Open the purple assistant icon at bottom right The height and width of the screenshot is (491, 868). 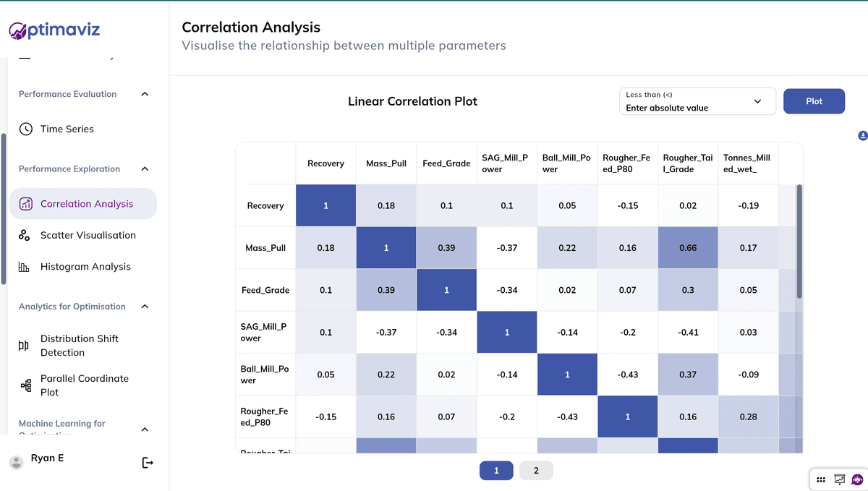pos(858,479)
